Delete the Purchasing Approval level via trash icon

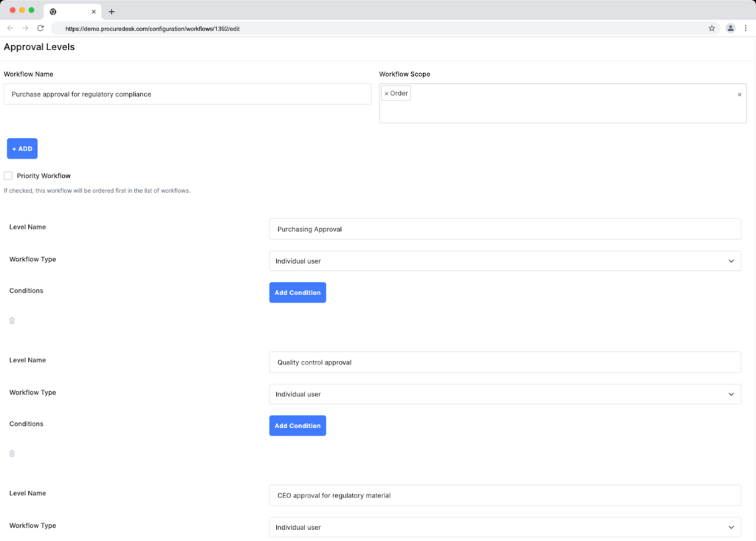click(x=12, y=320)
